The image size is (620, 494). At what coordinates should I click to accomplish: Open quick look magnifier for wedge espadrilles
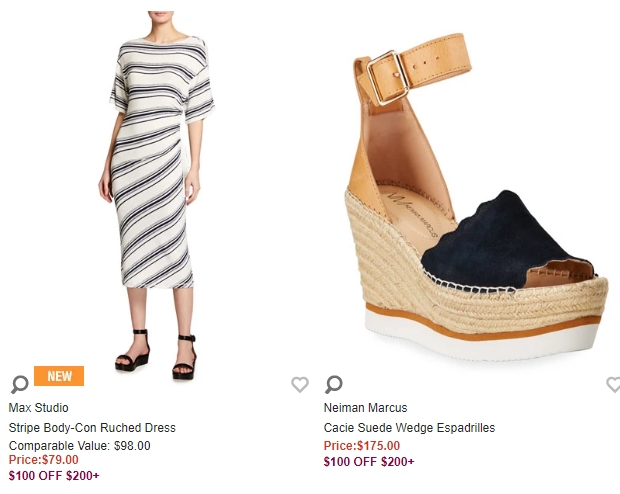coord(334,384)
